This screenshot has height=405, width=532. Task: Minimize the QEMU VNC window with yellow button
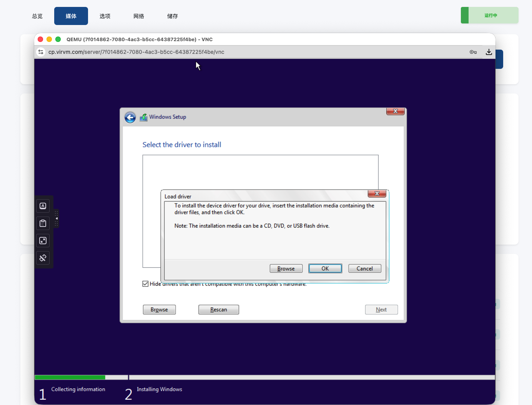[49, 39]
